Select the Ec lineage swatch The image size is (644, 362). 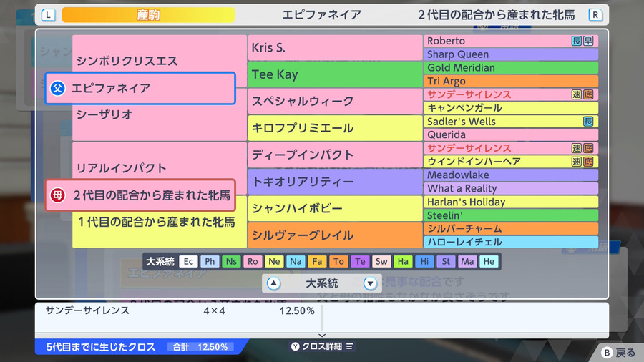click(x=188, y=261)
